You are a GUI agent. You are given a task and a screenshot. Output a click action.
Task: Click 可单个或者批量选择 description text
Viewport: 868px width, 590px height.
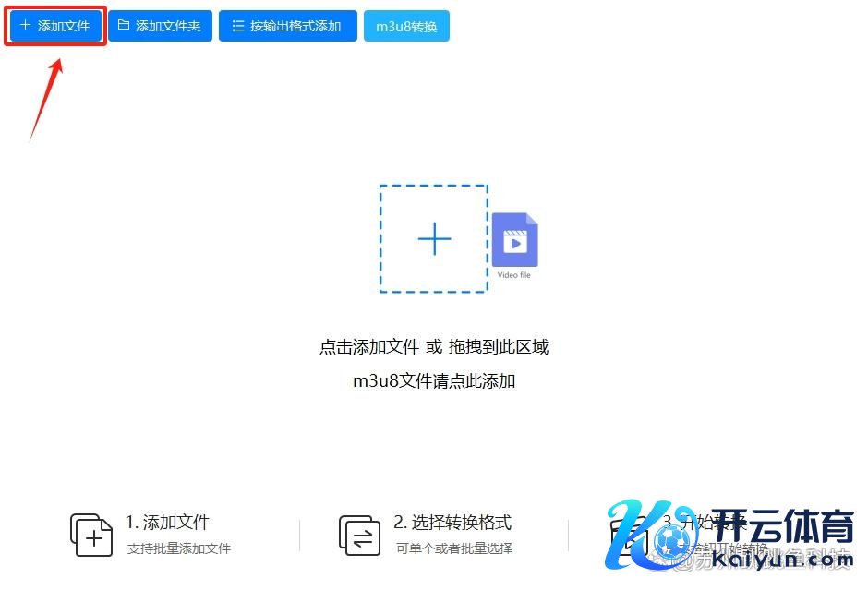(454, 548)
